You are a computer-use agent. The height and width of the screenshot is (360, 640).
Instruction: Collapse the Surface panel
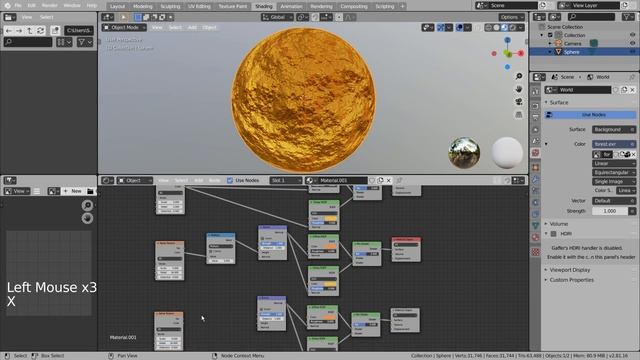tap(558, 102)
